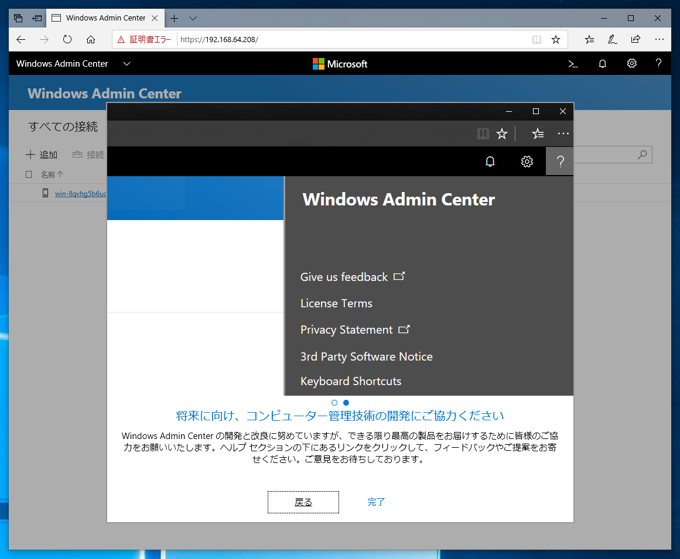Open the win-llqvhg5b6uc server link

click(80, 194)
